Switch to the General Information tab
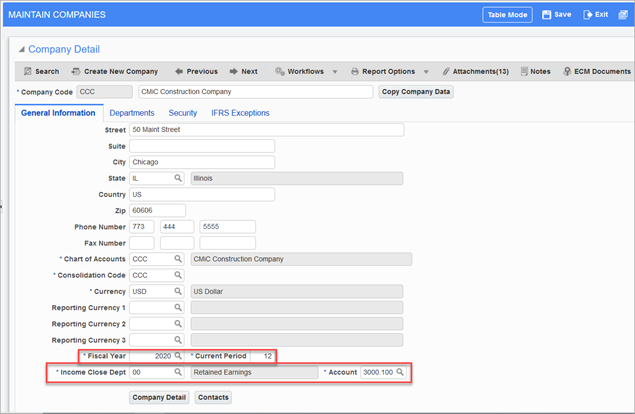 [x=58, y=113]
